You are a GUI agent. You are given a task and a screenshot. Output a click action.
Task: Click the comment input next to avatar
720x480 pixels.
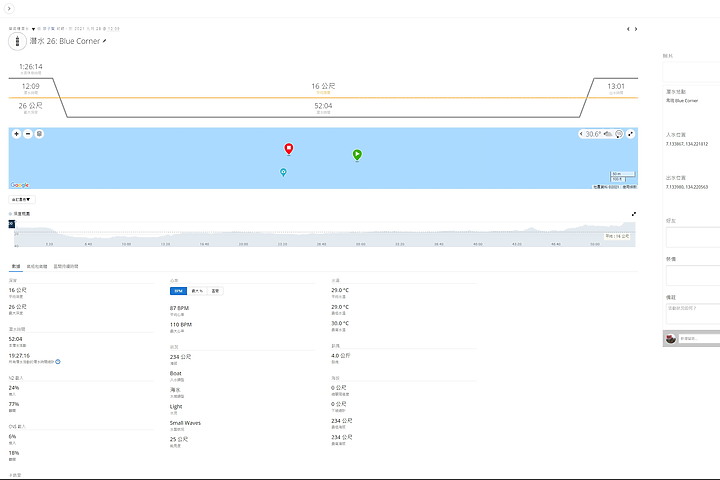pyautogui.click(x=699, y=339)
